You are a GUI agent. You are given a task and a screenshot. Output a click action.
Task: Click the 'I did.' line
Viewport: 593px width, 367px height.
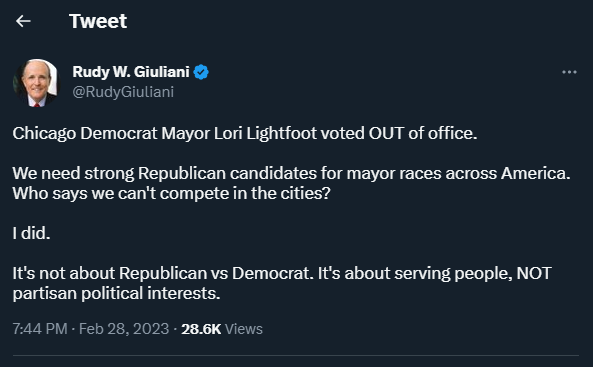click(x=31, y=233)
